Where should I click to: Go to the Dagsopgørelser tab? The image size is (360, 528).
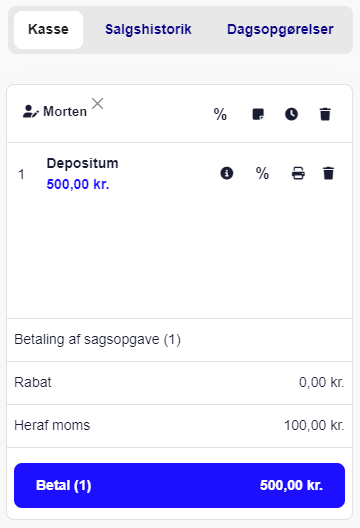(x=280, y=30)
